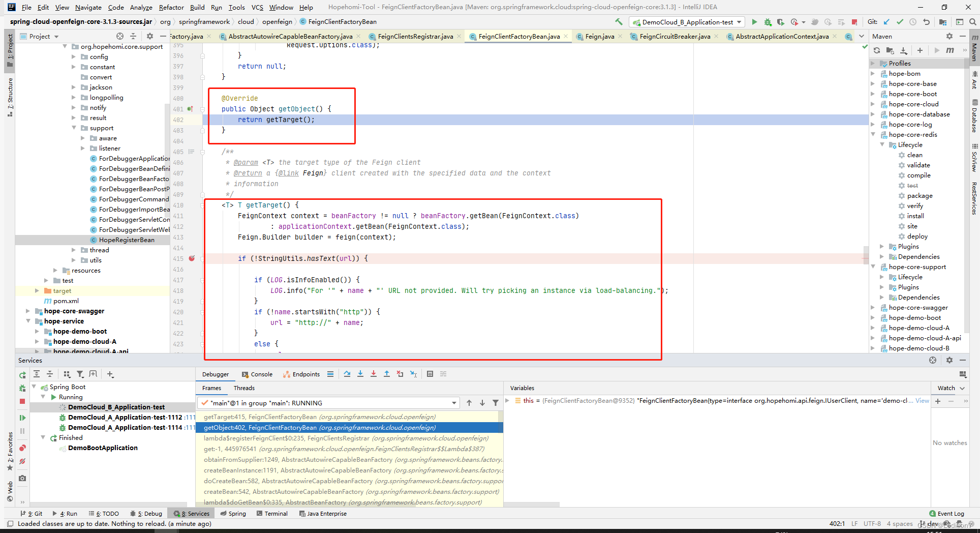Click Evaluate Expression calculator icon

tap(430, 374)
